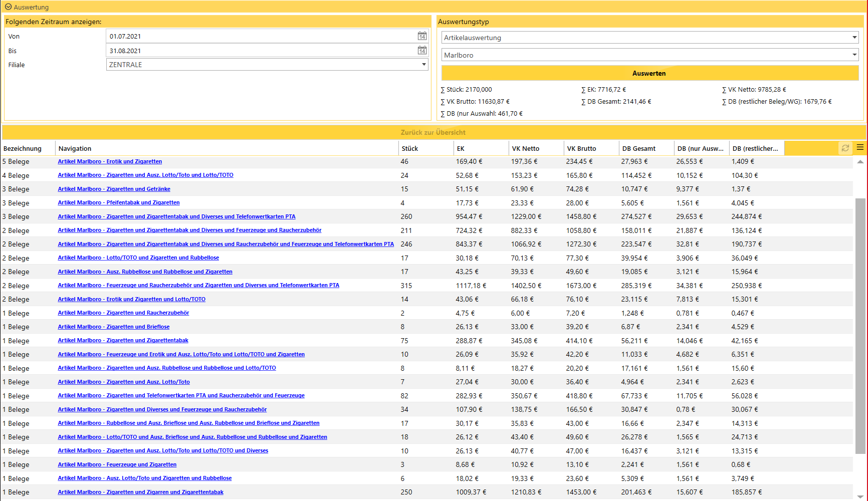Open calendar picker for Bis date
The width and height of the screenshot is (868, 501).
pyautogui.click(x=422, y=51)
